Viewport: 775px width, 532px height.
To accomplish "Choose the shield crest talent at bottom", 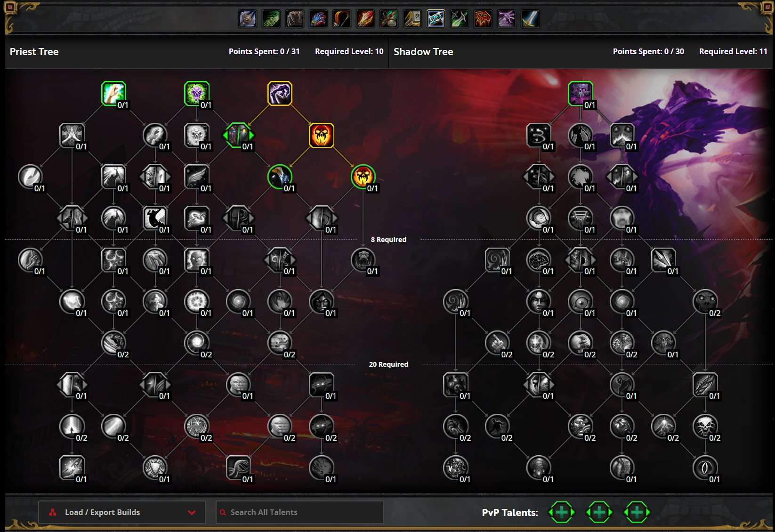I will pos(155,468).
